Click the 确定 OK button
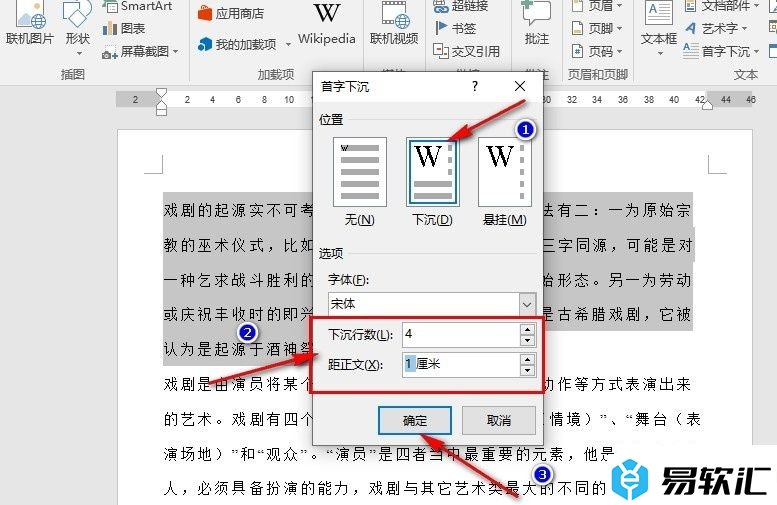This screenshot has height=505, width=777. coord(415,421)
